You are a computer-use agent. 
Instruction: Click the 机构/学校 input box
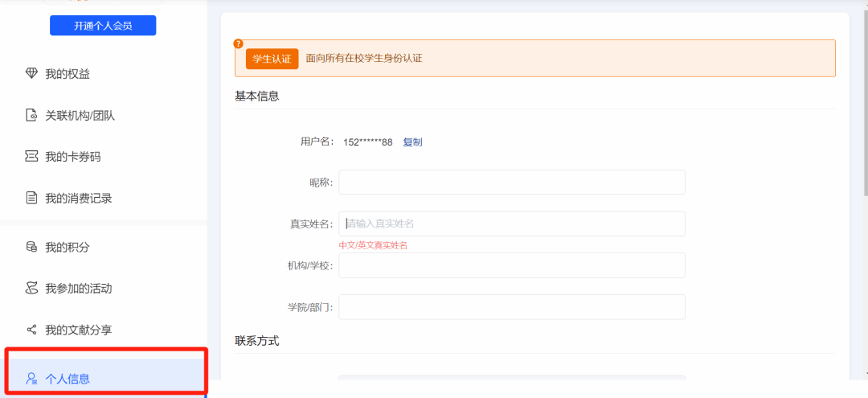point(511,265)
